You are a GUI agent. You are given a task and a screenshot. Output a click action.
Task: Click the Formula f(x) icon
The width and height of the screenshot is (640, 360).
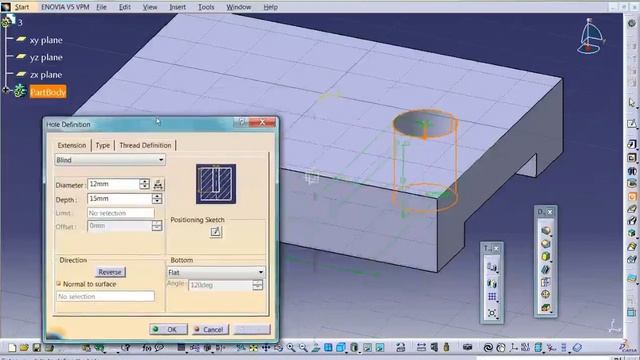(x=147, y=348)
